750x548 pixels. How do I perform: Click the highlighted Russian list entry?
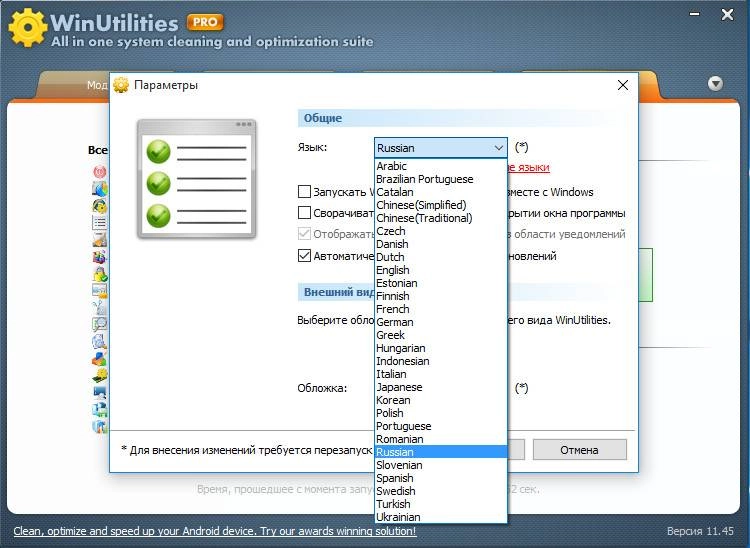(441, 452)
